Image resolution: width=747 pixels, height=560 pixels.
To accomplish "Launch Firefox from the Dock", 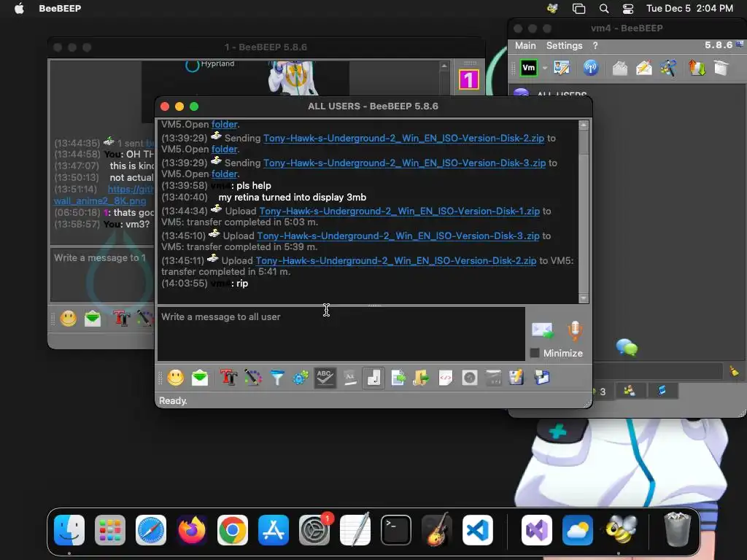I will (192, 530).
